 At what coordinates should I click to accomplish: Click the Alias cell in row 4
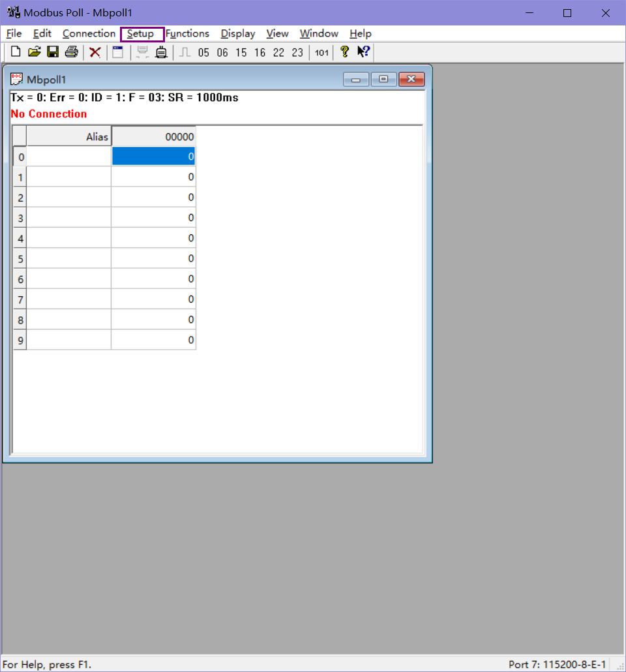pyautogui.click(x=69, y=238)
